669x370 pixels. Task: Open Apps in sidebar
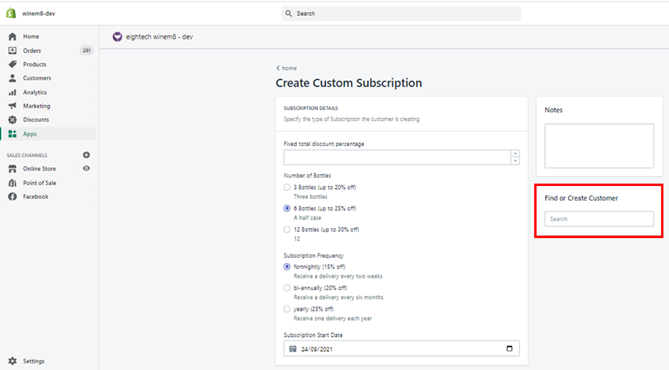tap(30, 134)
